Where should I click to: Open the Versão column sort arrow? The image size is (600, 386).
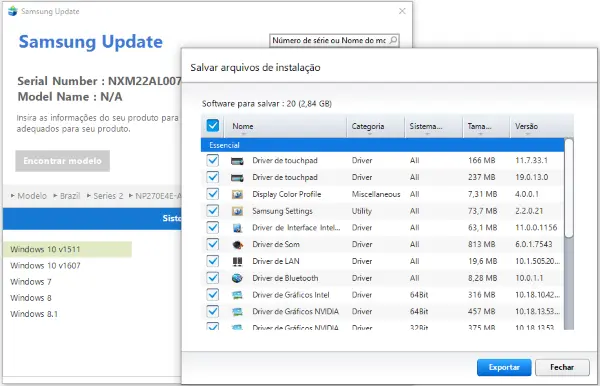point(527,134)
